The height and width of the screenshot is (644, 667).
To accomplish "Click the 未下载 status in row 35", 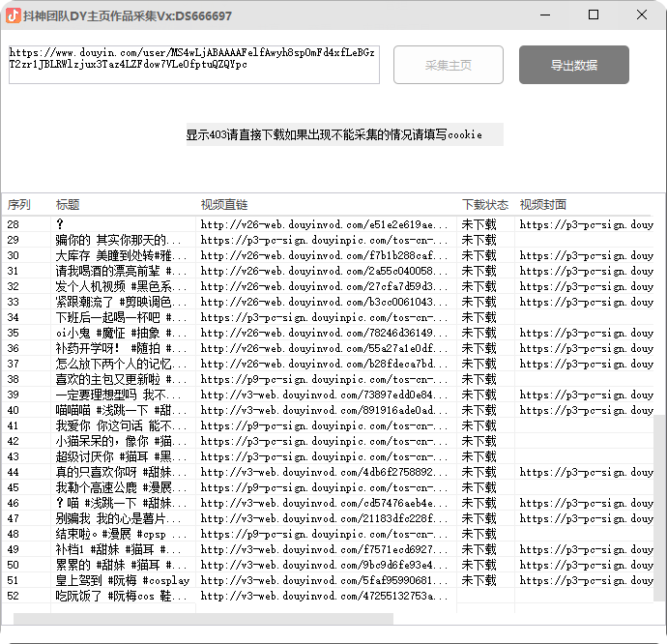I will pos(478,333).
